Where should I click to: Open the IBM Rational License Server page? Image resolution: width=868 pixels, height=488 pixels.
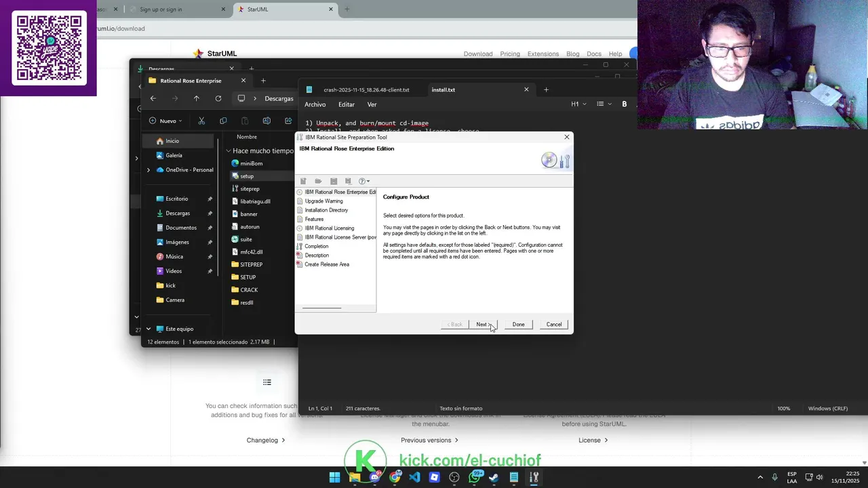(x=340, y=237)
